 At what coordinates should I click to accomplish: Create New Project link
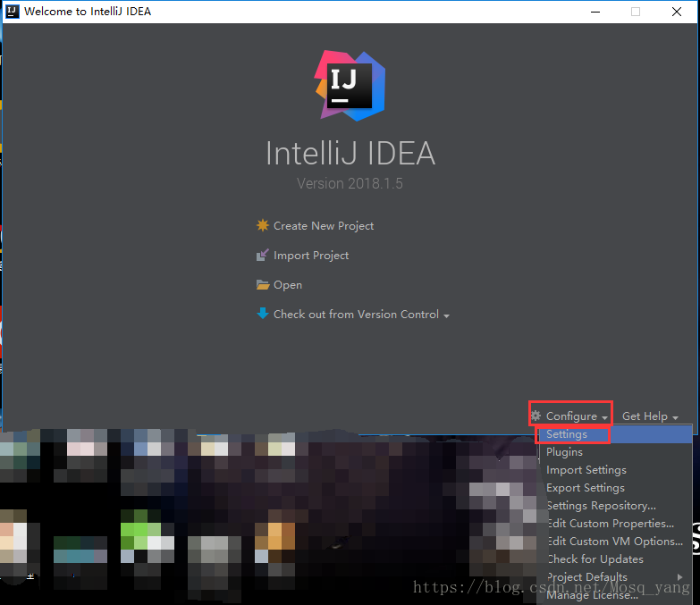click(x=324, y=226)
